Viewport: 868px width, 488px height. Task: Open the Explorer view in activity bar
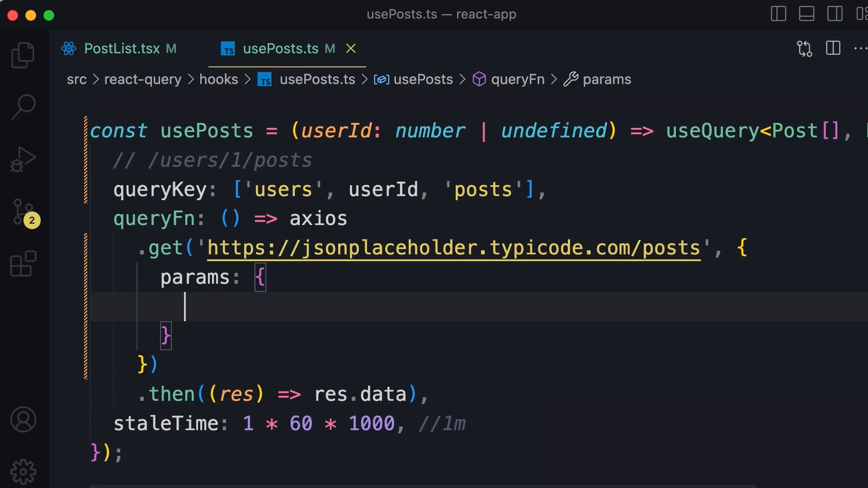pyautogui.click(x=23, y=55)
